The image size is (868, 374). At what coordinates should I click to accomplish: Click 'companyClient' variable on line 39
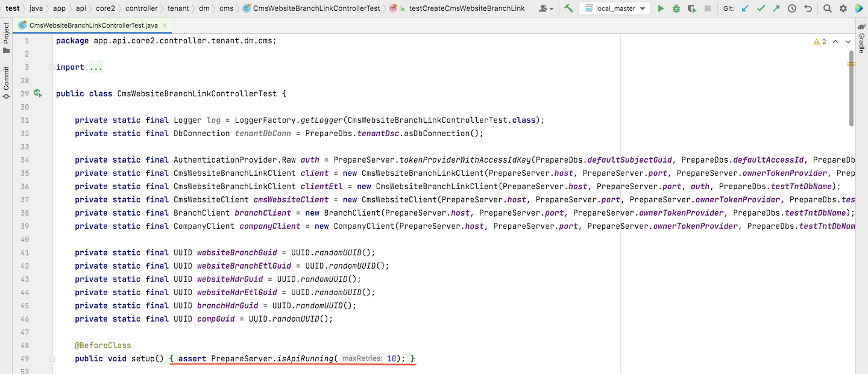pyautogui.click(x=270, y=226)
